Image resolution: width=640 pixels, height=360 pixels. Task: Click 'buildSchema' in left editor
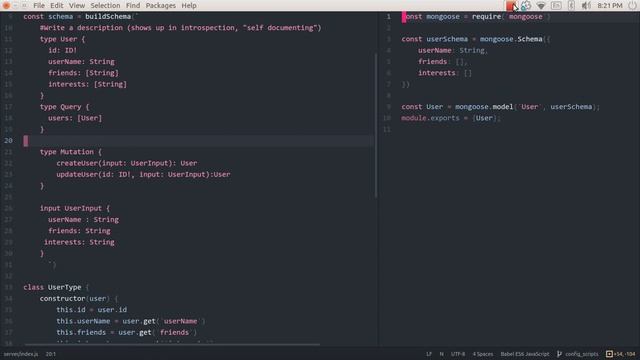[x=108, y=16]
